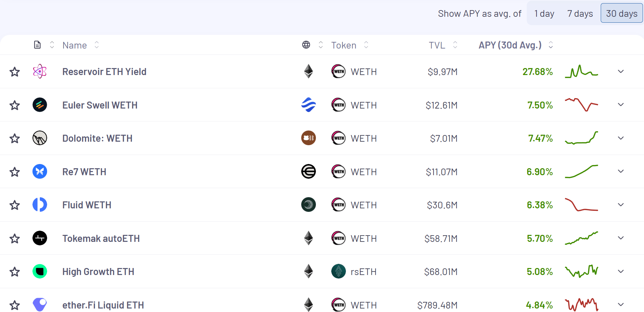Expand the Tokemak autoETH row chevron

coord(621,238)
